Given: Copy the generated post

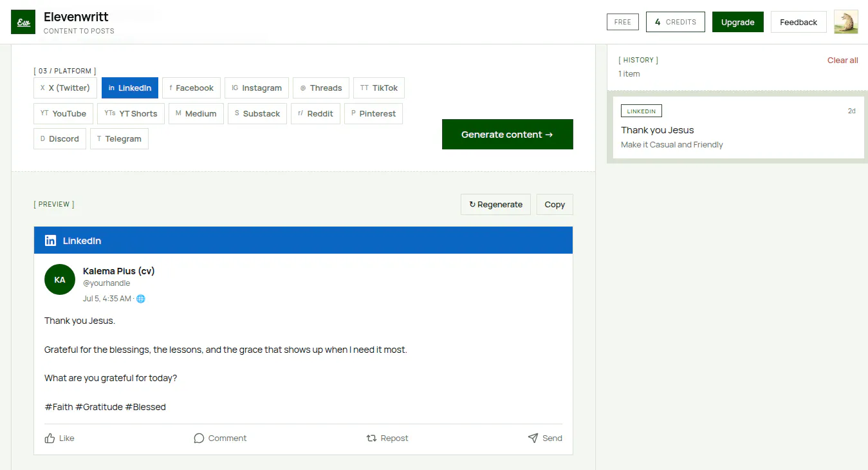Looking at the screenshot, I should pyautogui.click(x=555, y=205).
